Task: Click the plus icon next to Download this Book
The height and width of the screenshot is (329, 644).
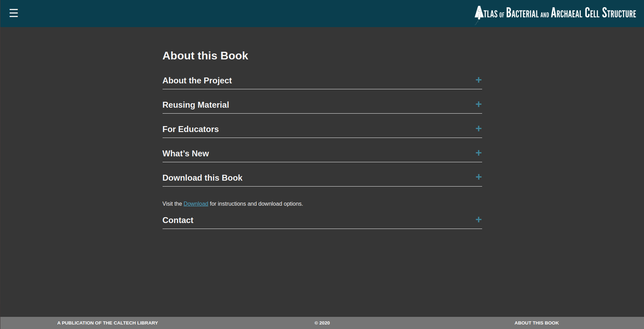Action: click(x=478, y=177)
